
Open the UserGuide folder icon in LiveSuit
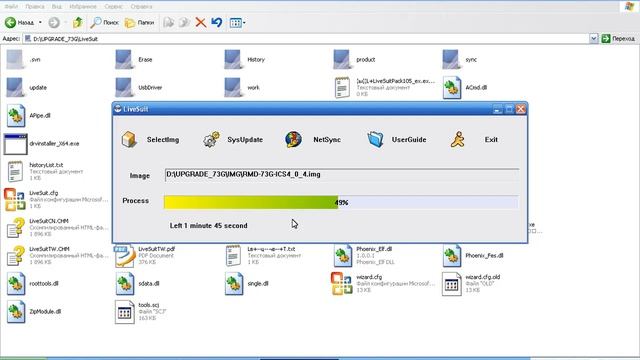(375, 140)
